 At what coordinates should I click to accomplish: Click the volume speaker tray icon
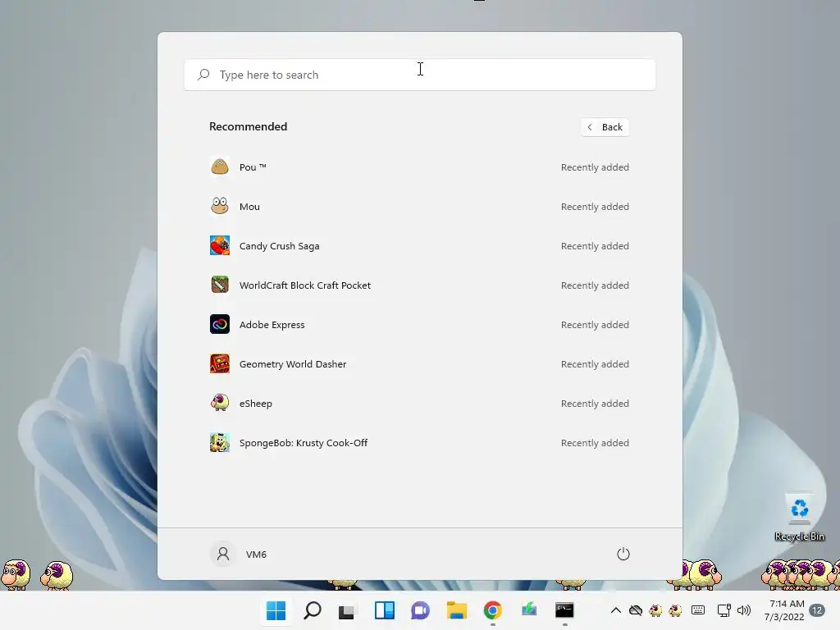coord(744,610)
